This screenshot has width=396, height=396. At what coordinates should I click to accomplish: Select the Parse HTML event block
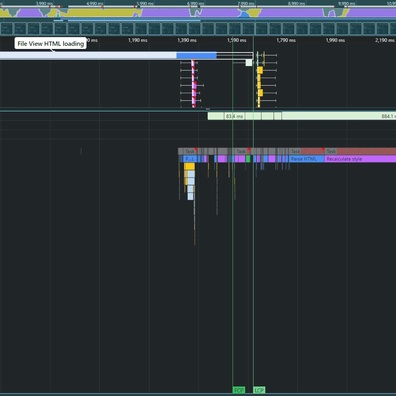(307, 159)
